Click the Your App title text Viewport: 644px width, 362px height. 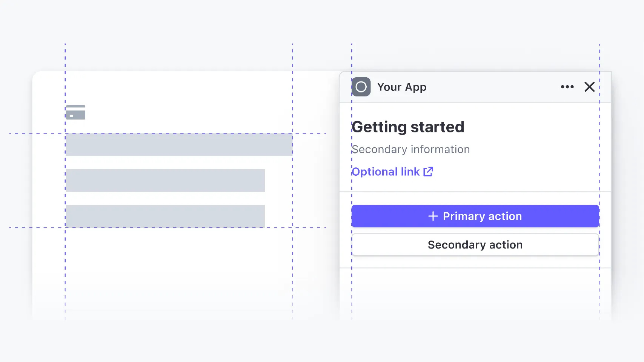click(402, 87)
